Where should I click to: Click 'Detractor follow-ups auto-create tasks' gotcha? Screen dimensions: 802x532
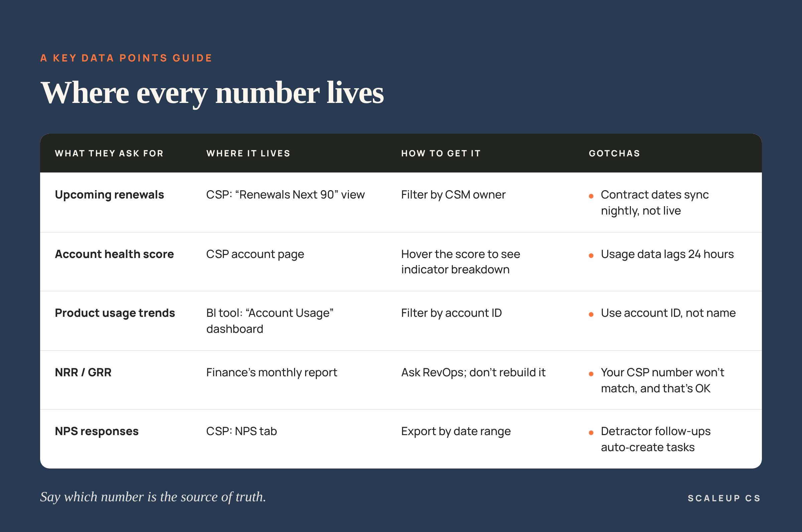[655, 439]
